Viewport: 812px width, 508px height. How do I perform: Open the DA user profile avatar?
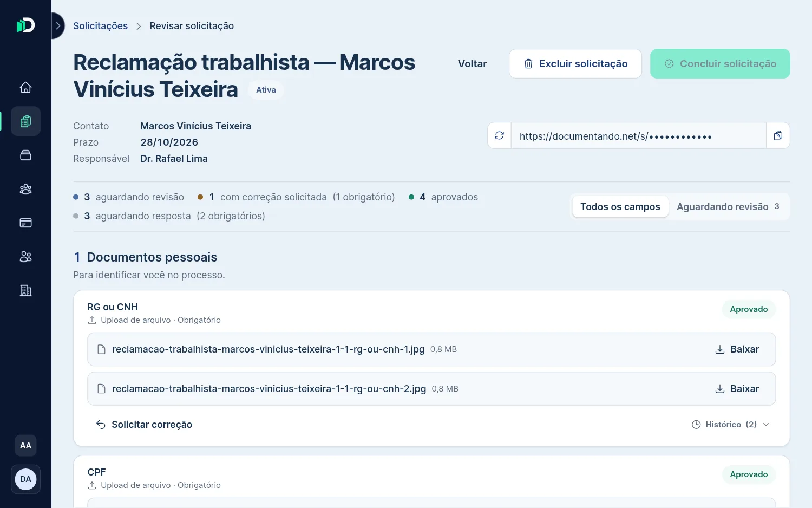[25, 479]
